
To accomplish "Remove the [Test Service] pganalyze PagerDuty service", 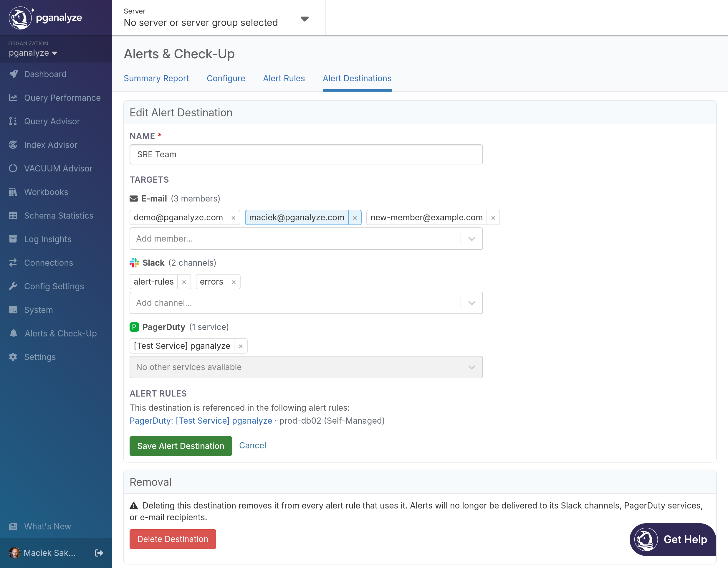I will click(x=241, y=346).
